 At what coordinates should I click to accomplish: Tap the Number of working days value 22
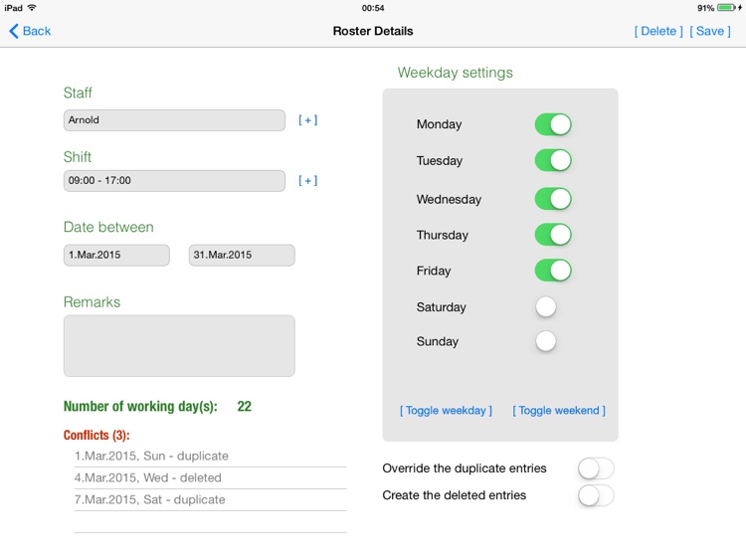pos(244,406)
